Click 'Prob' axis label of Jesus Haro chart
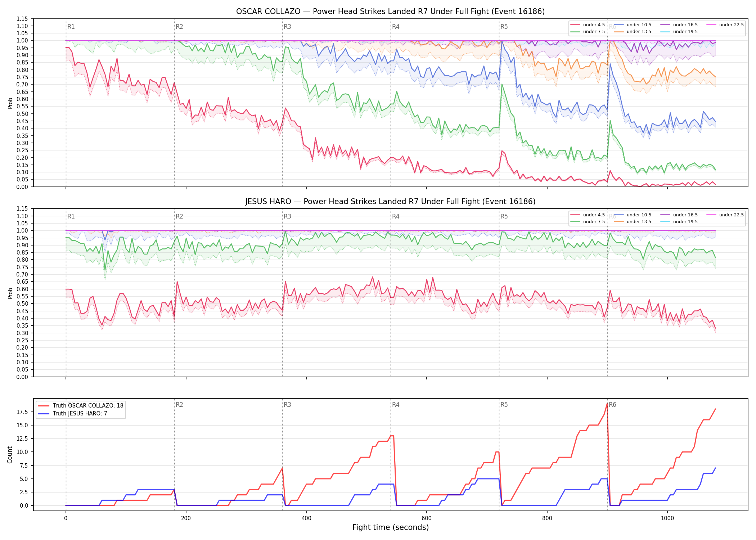 click(x=10, y=293)
